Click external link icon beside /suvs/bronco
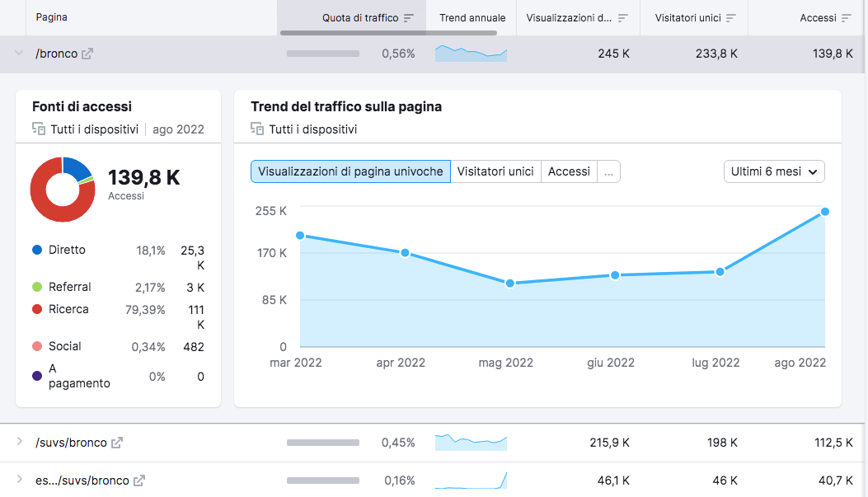The height and width of the screenshot is (497, 868). [x=117, y=443]
